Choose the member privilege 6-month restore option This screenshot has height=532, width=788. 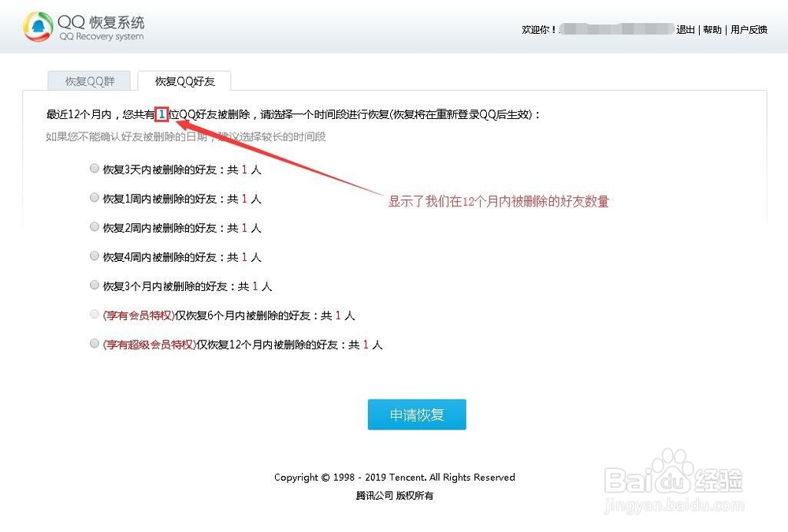tap(94, 314)
